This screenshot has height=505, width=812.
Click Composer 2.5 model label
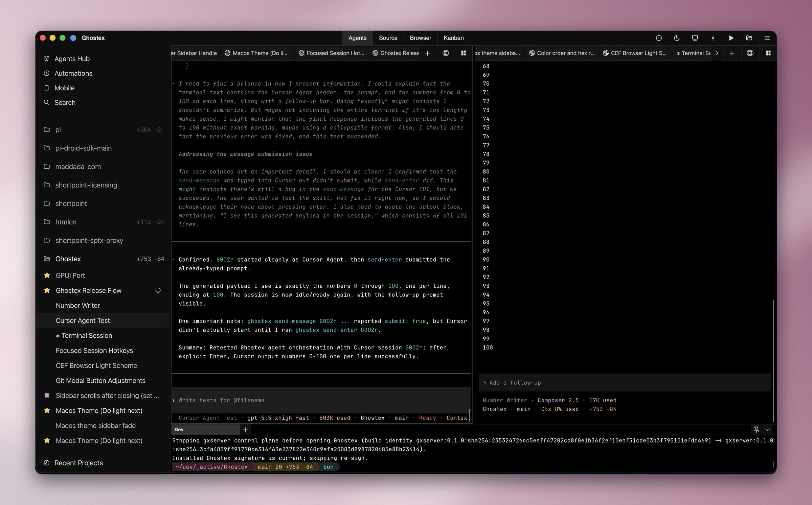coord(558,400)
